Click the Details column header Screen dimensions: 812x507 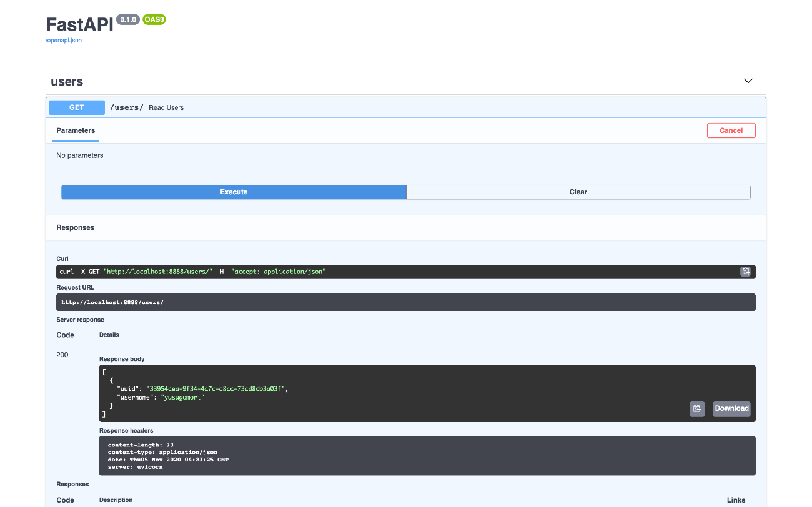click(109, 335)
